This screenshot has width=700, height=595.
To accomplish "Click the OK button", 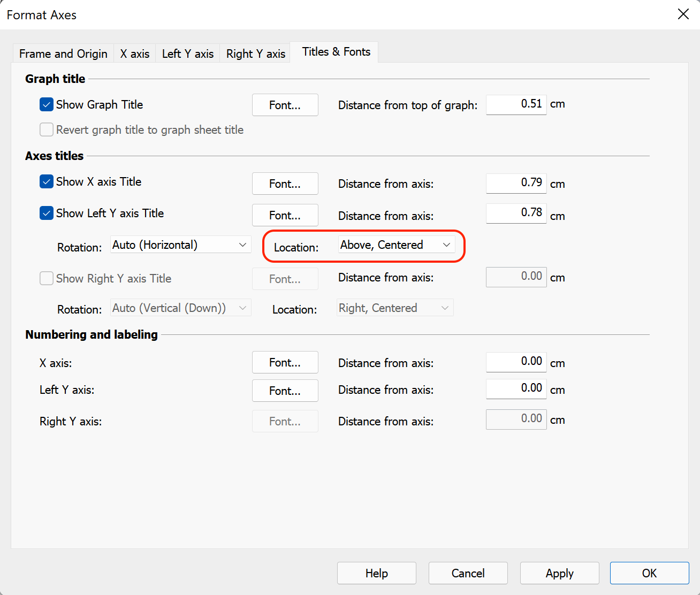I will tap(649, 573).
